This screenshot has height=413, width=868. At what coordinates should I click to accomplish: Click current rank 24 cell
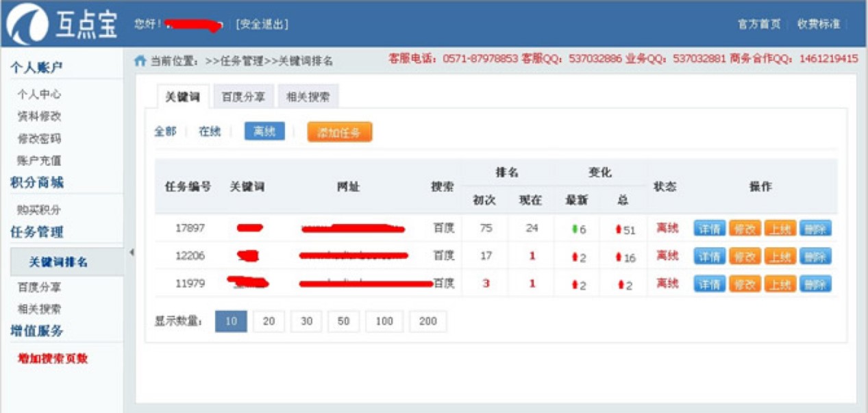pyautogui.click(x=532, y=228)
